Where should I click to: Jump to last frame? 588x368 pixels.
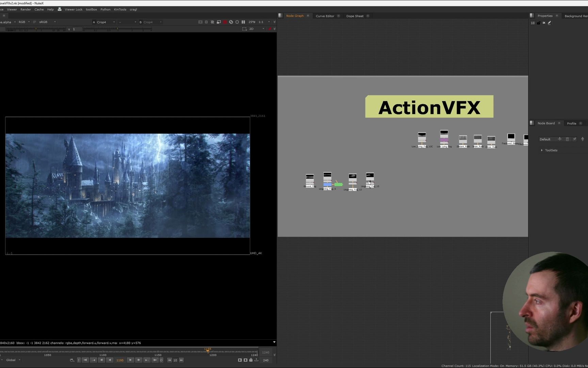[155, 360]
